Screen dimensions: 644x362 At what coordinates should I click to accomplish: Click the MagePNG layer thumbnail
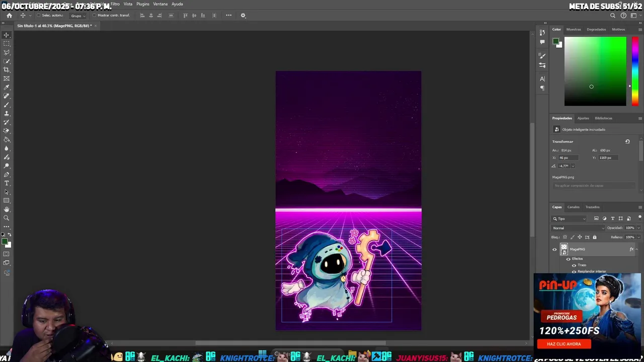[x=564, y=249]
